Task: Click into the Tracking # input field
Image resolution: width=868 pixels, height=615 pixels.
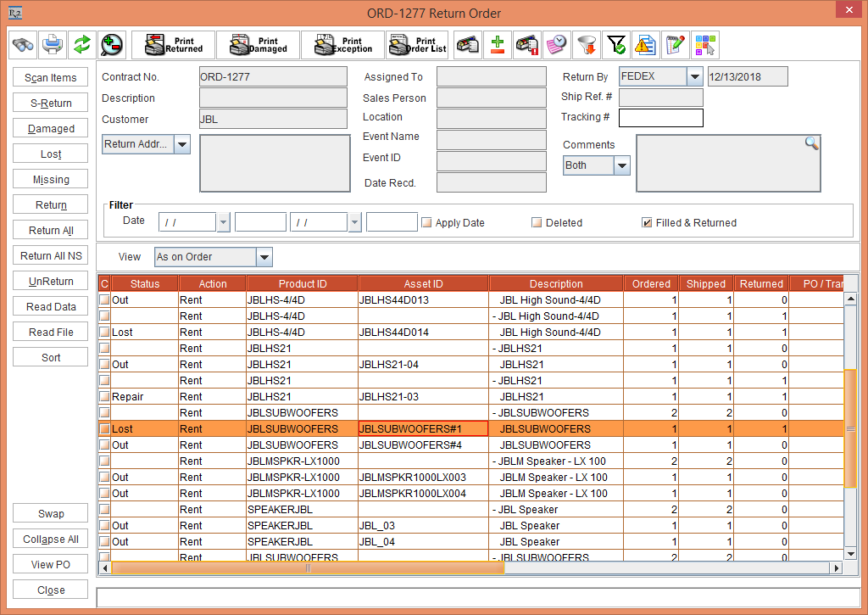Action: (660, 118)
